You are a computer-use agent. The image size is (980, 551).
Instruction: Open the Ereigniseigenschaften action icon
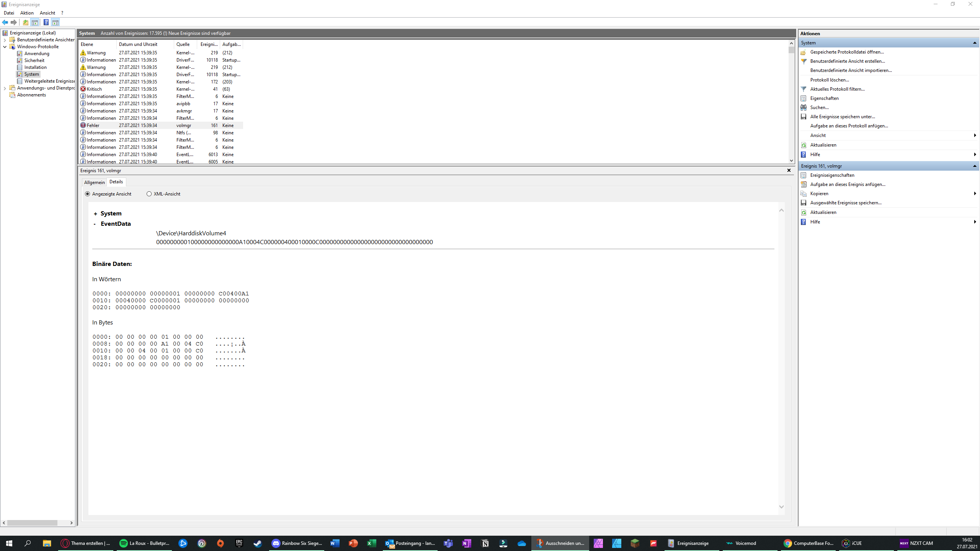point(804,175)
